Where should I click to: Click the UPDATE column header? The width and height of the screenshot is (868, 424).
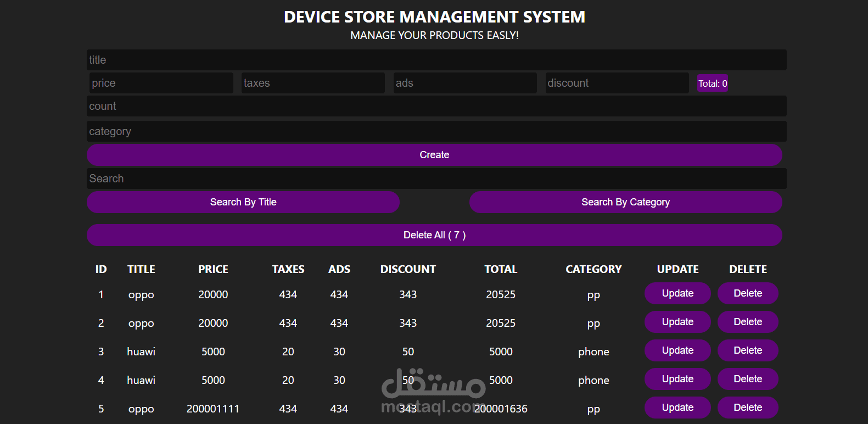pyautogui.click(x=678, y=269)
